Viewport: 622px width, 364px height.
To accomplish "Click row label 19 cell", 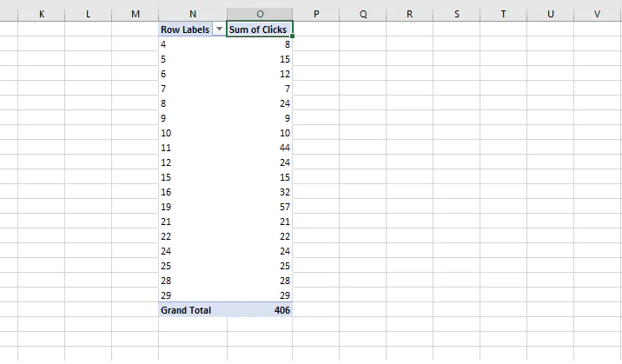I will pos(193,207).
